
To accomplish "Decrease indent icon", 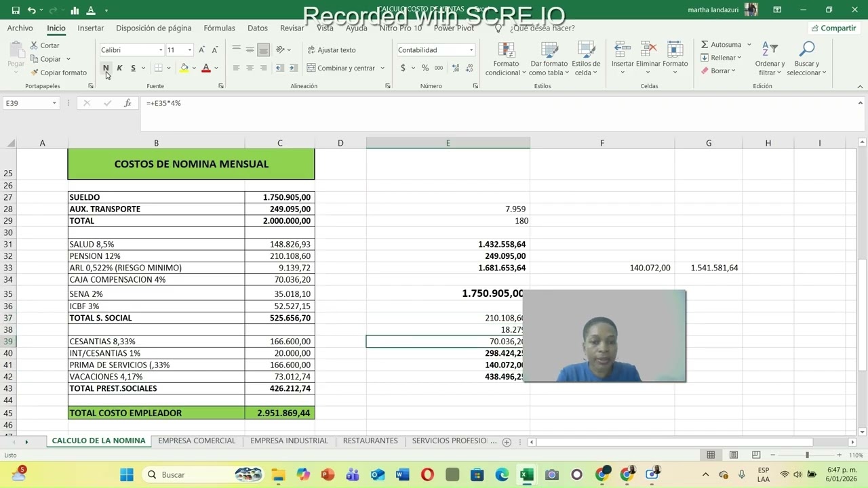I will 279,68.
